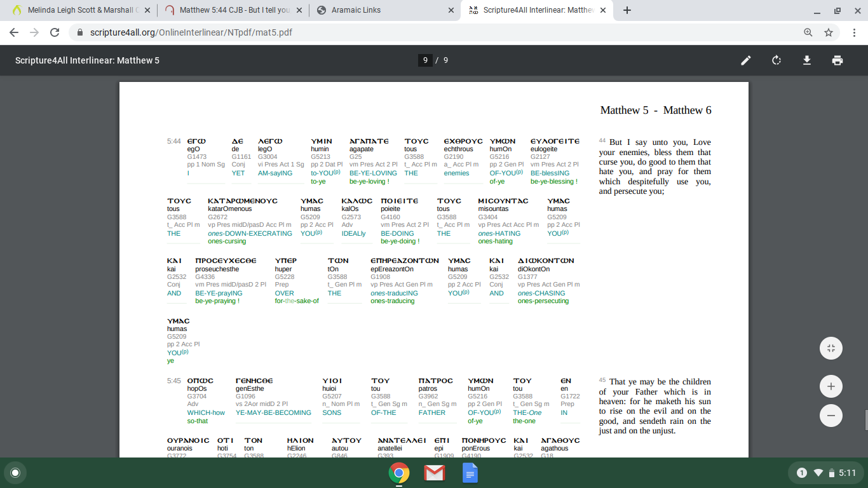Close the Melinda Leigh Scott tab
Viewport: 868px width, 488px height.
pos(147,10)
